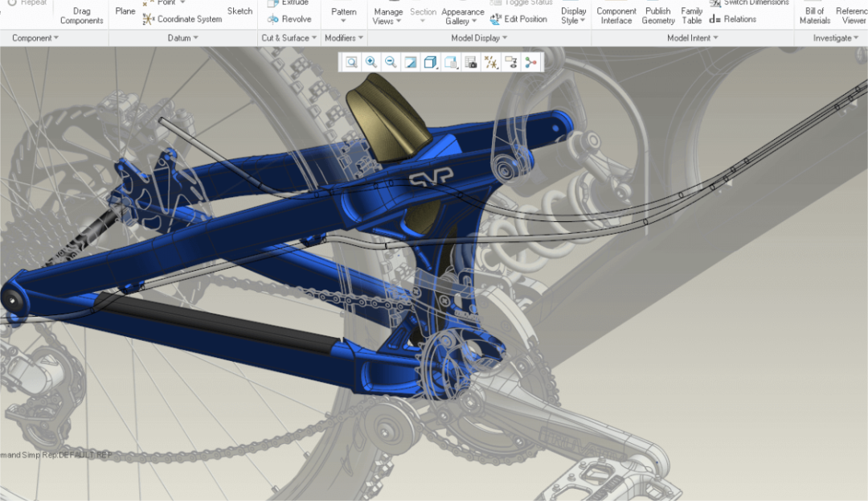Viewport: 868px width, 501px height.
Task: Open the Appearance Gallery dropdown
Action: pos(462,16)
